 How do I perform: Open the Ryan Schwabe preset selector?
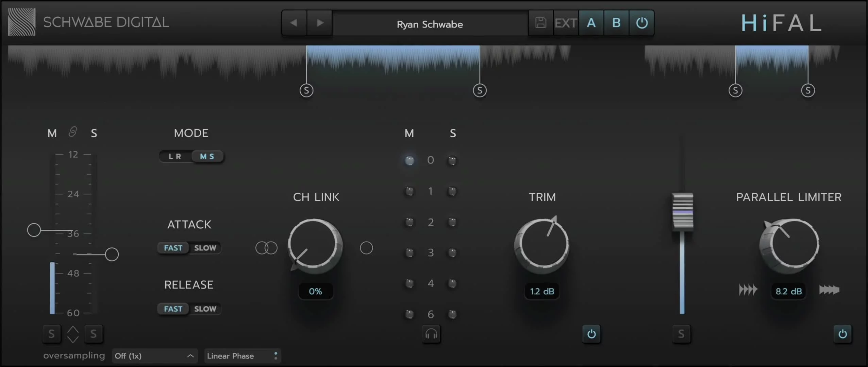point(430,24)
